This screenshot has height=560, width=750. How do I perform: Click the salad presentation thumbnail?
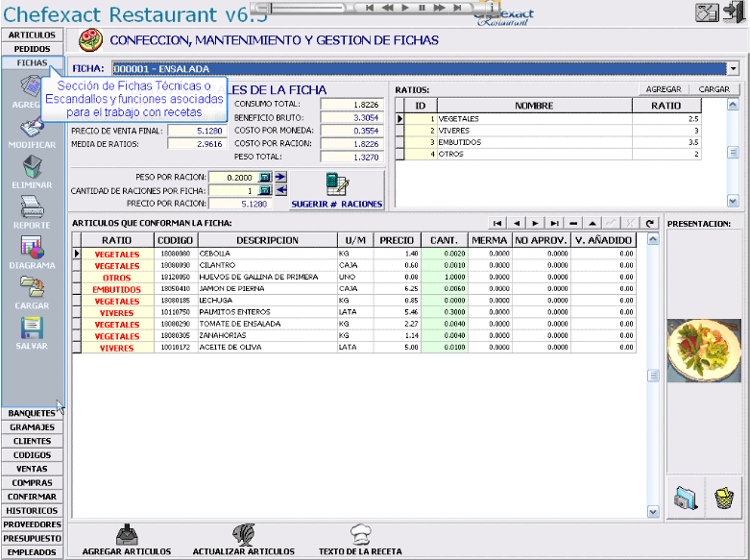704,351
